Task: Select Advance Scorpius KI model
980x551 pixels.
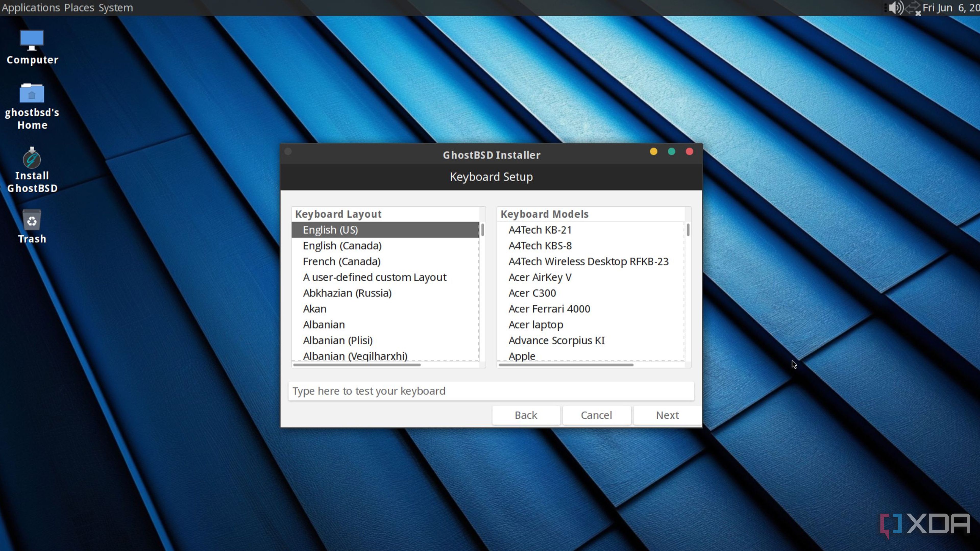Action: pyautogui.click(x=591, y=340)
